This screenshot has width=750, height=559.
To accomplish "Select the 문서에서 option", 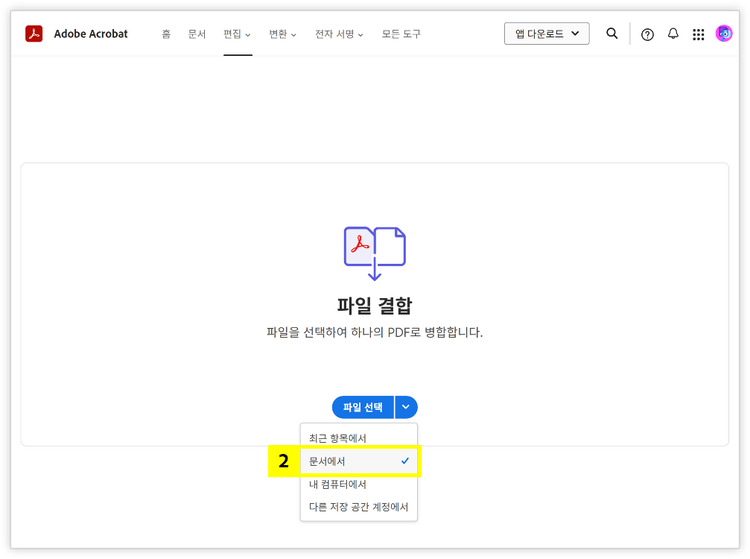I will (x=359, y=461).
